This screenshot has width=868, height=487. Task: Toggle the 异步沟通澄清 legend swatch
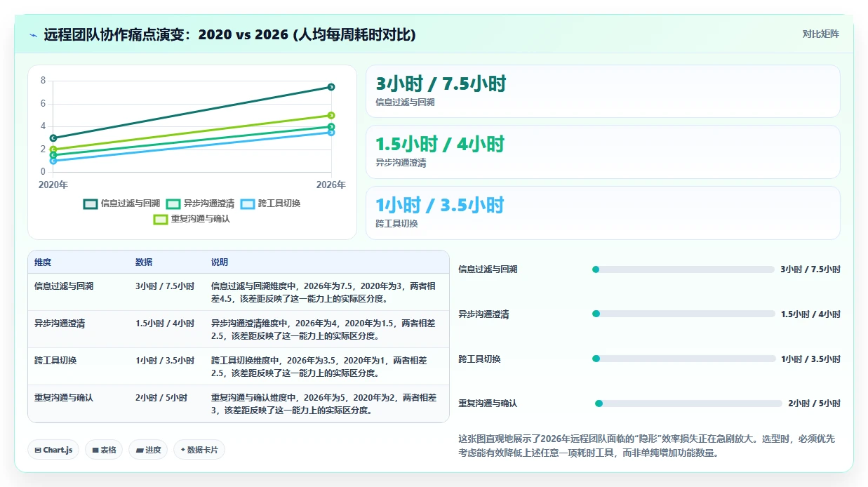(x=173, y=204)
